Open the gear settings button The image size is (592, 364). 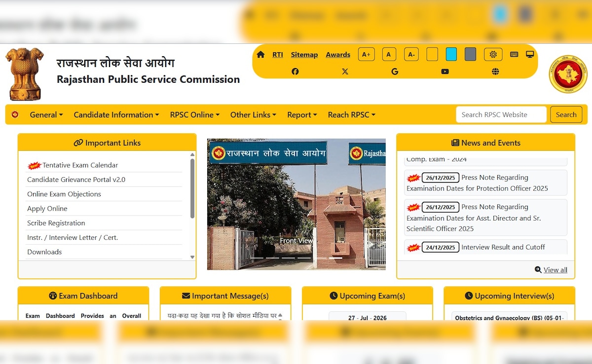[x=493, y=55]
